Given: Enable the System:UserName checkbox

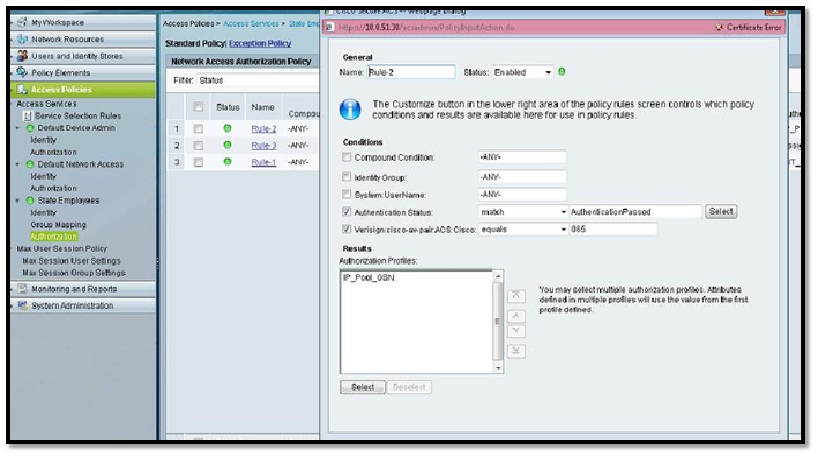Looking at the screenshot, I should [x=346, y=194].
